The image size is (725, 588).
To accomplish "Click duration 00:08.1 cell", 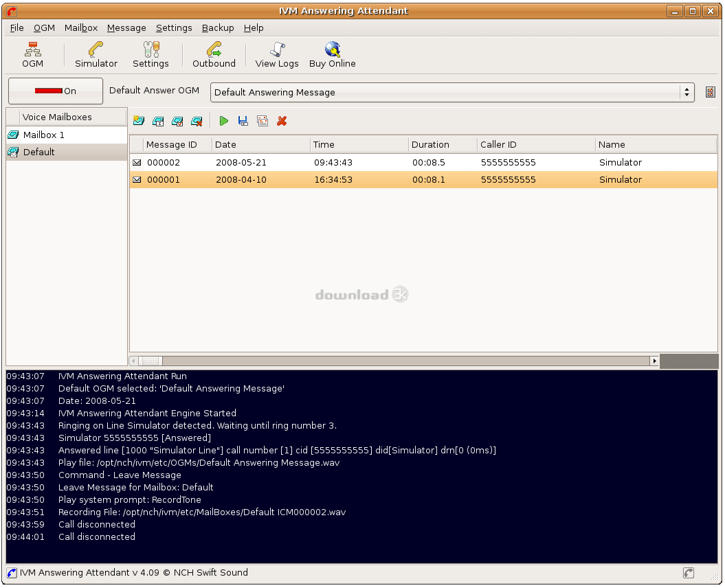I will coord(429,180).
